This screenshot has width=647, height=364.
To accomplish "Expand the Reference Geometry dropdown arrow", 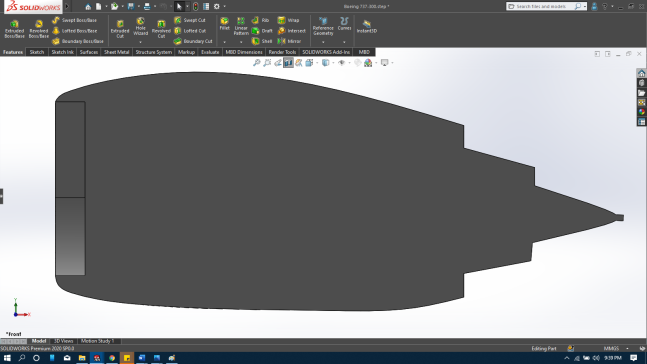I will [323, 42].
